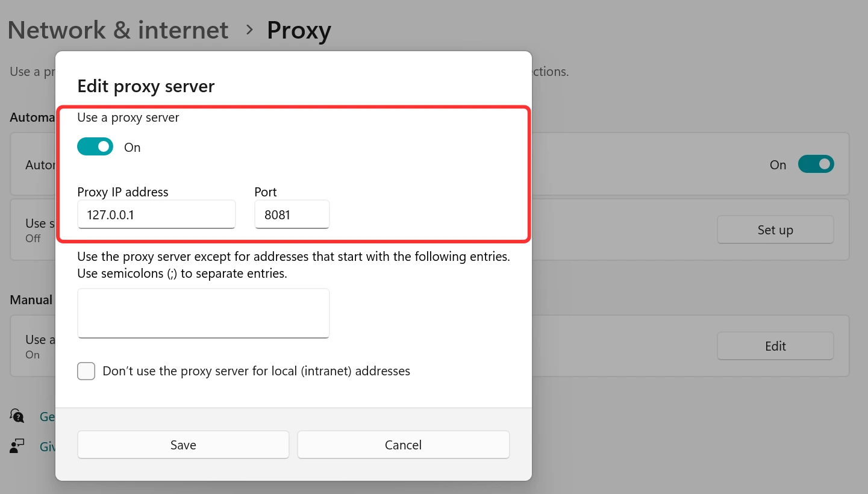This screenshot has height=494, width=868.
Task: Click into the Port number field
Action: point(292,214)
